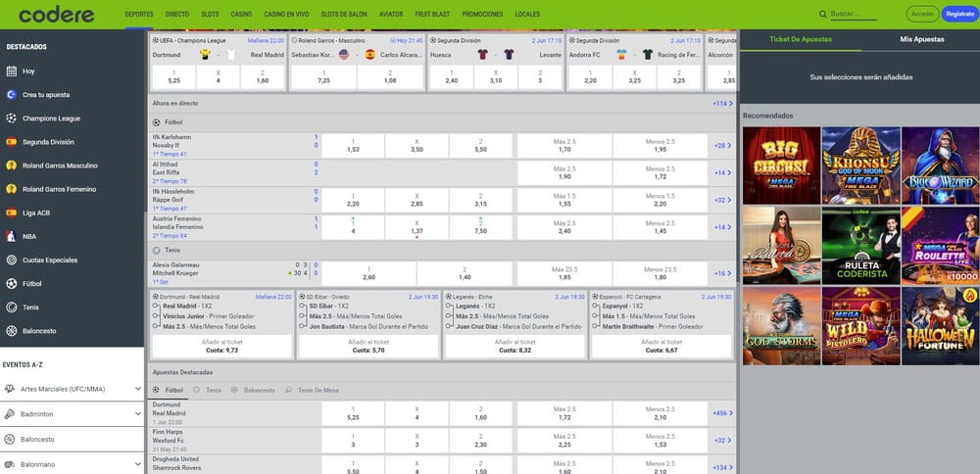Click the Real Madrid white jersey icon
The image size is (980, 474).
[231, 55]
